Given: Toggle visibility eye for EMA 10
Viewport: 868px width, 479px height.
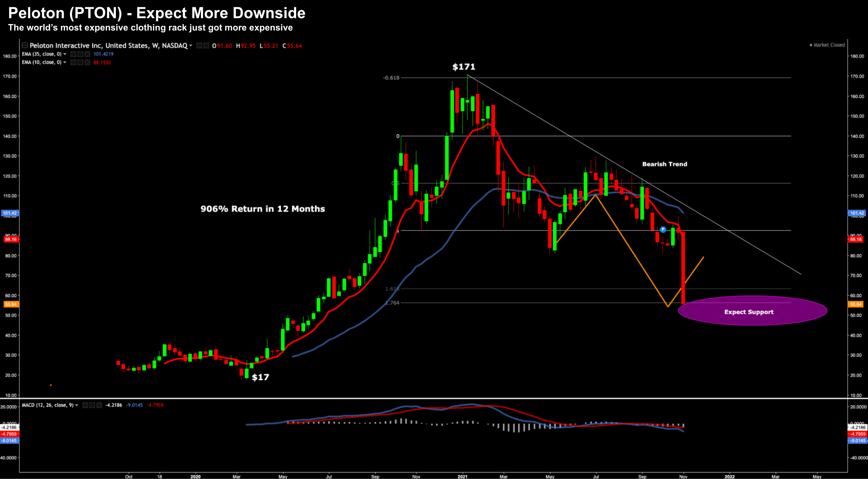Looking at the screenshot, I should click(x=73, y=62).
